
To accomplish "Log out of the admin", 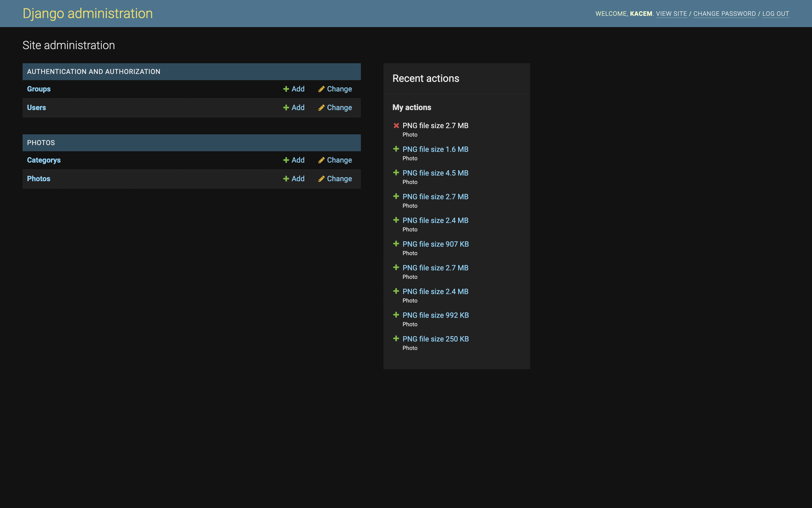I will pyautogui.click(x=775, y=14).
